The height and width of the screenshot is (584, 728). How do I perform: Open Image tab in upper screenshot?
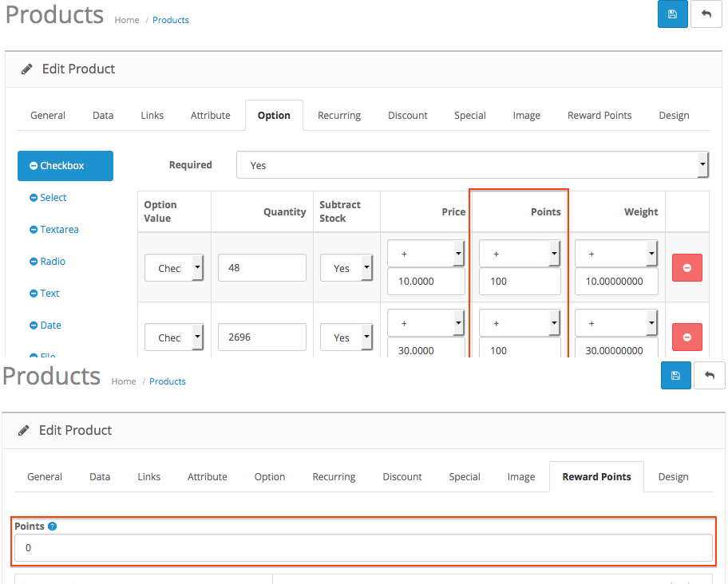[527, 116]
